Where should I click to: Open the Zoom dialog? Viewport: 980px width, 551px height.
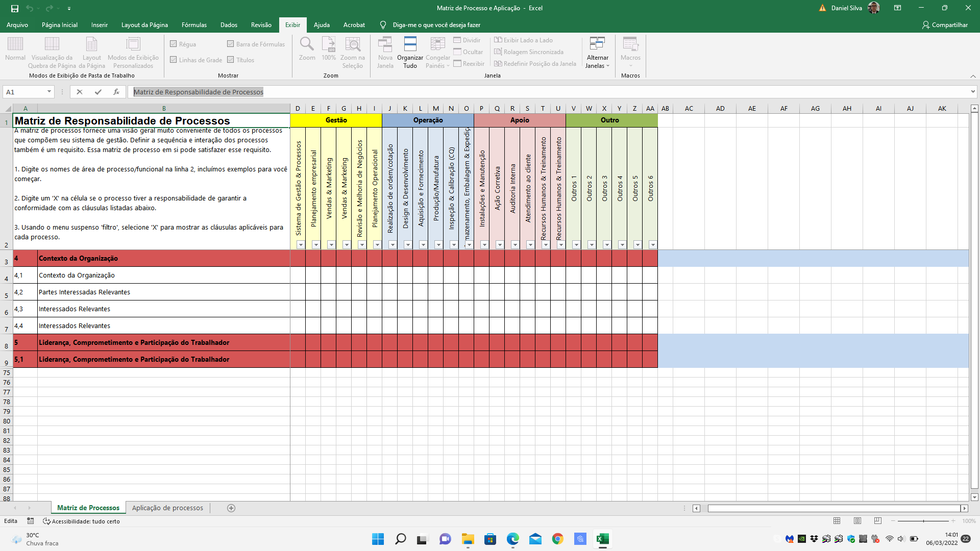click(x=307, y=51)
